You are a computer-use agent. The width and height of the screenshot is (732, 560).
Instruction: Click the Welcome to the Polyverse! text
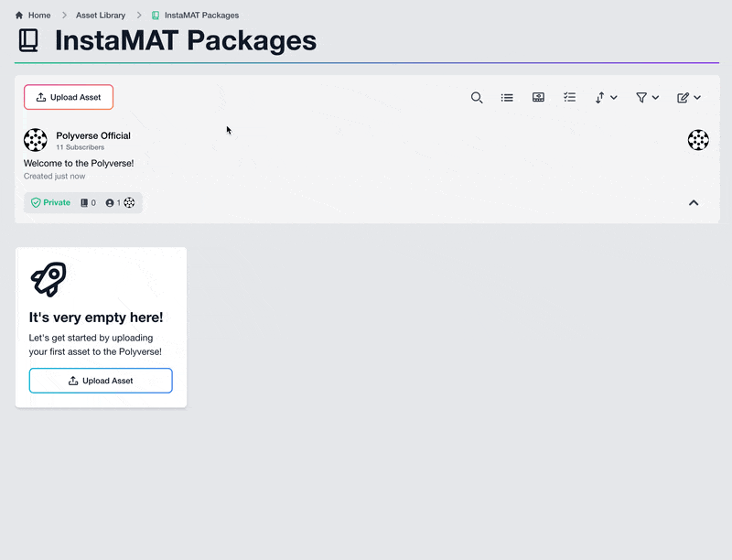[x=79, y=163]
